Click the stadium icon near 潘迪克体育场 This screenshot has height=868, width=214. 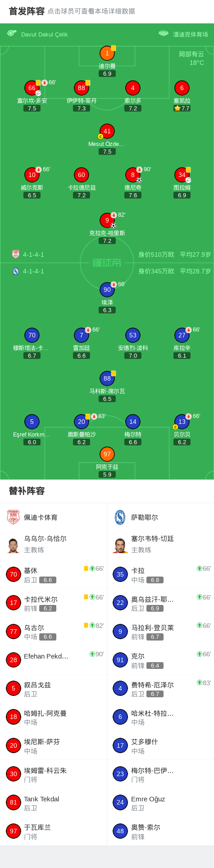pos(164,33)
